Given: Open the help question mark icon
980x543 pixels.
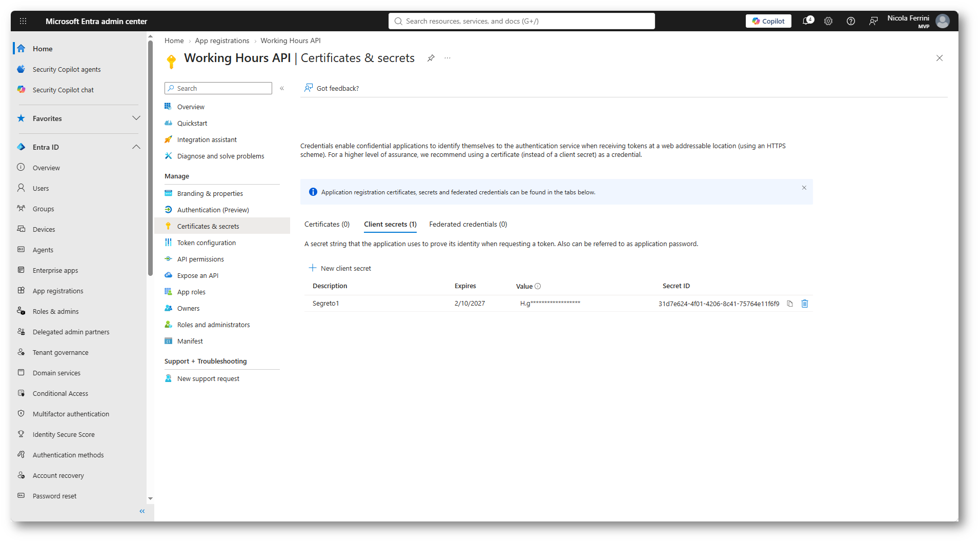Looking at the screenshot, I should click(851, 21).
